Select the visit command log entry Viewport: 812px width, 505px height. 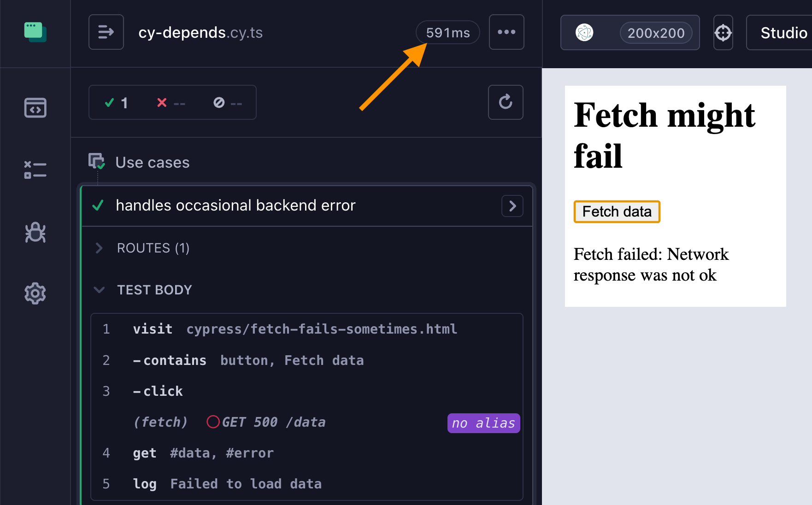307,329
